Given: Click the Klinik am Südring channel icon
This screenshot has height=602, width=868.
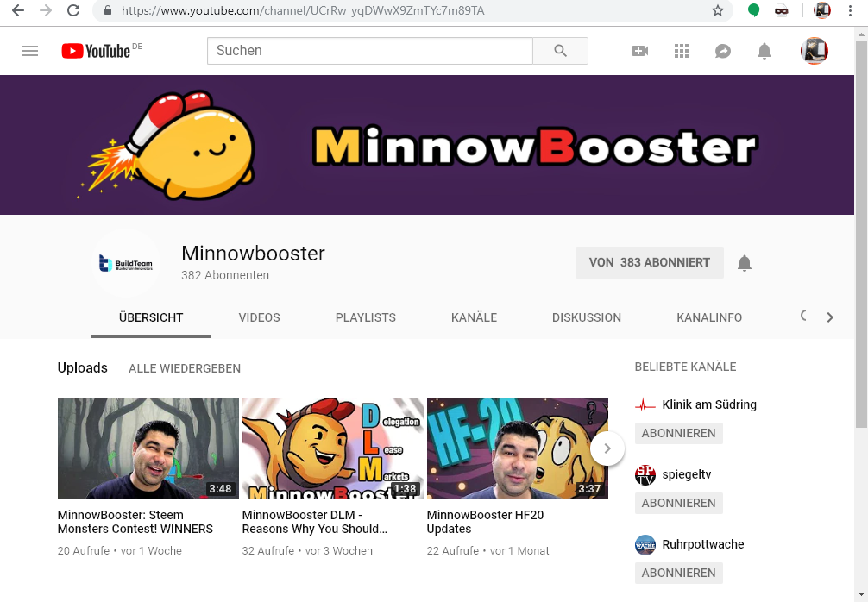Looking at the screenshot, I should pos(645,405).
